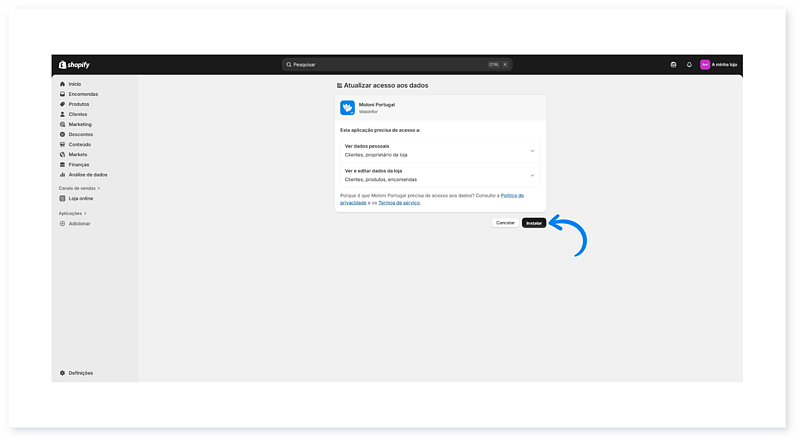The width and height of the screenshot is (800, 442).
Task: Expand the Ver dados pessoais section
Action: 532,151
